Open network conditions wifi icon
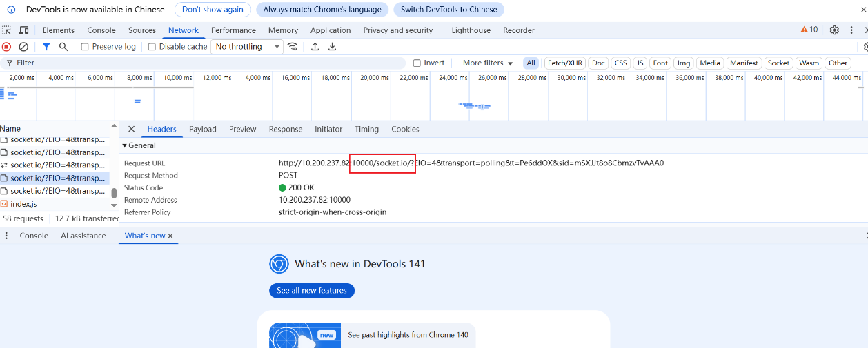 point(293,47)
